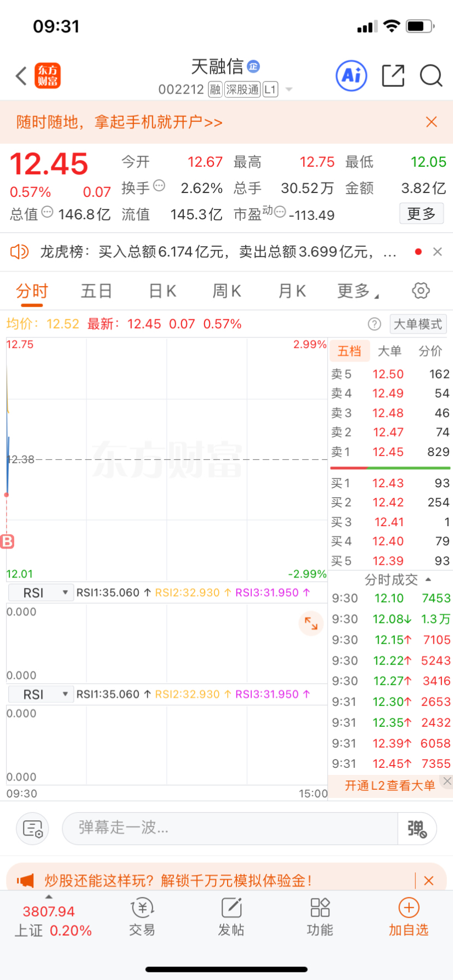This screenshot has width=453, height=980.
Task: Dismiss the 龙虎榜 news ticker
Action: pos(437,252)
